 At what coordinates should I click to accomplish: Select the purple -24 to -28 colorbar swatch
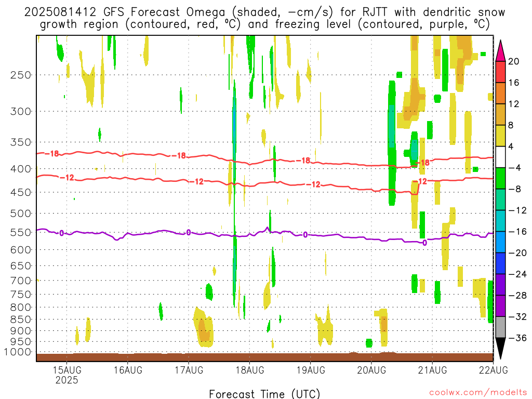[x=500, y=285]
